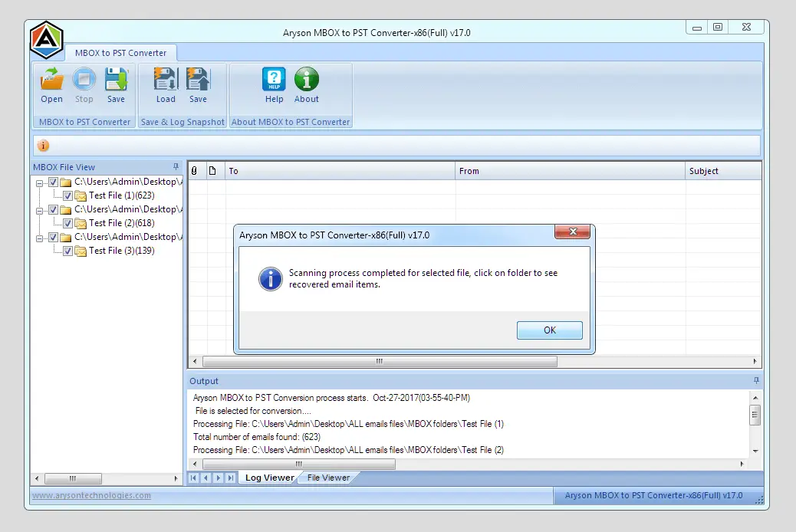Sort by the From column header

(570, 171)
